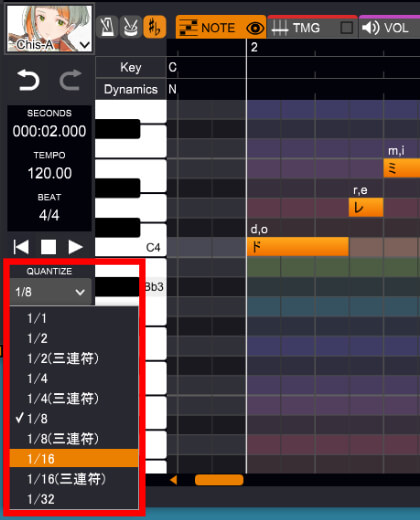
Task: Start playback with the play button
Action: point(75,247)
